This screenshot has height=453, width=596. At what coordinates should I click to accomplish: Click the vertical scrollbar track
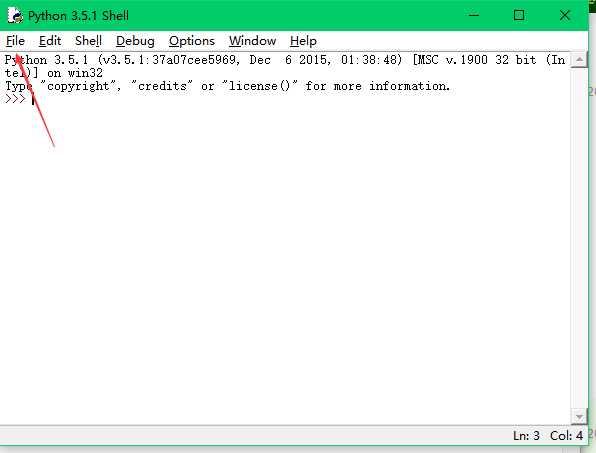[579, 238]
